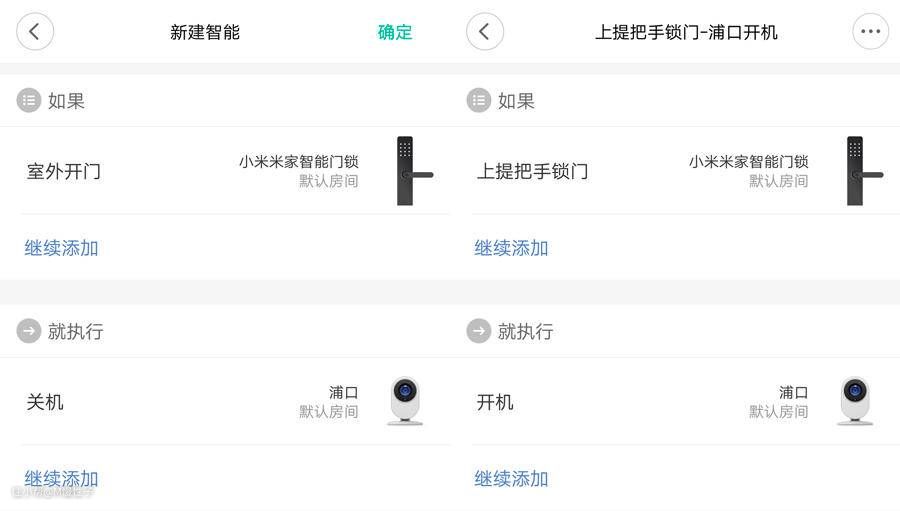Open the three-dot more options menu
Image resolution: width=900 pixels, height=511 pixels.
[x=870, y=32]
